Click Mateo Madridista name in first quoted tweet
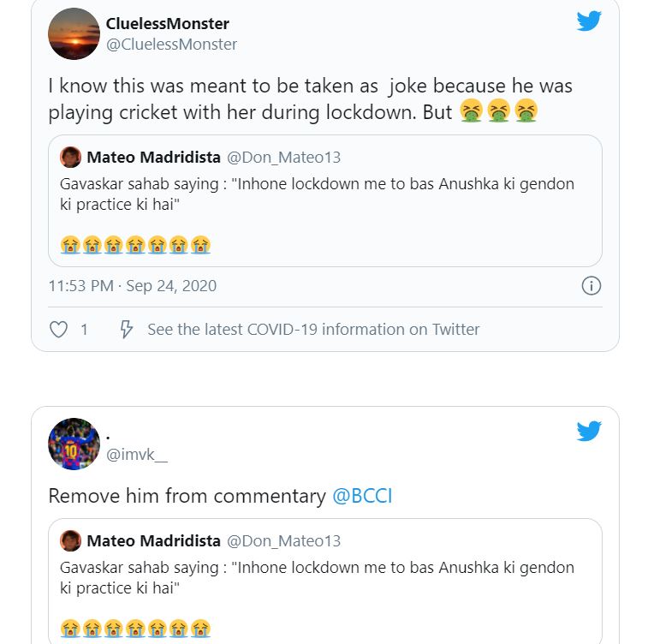The height and width of the screenshot is (644, 648). 152,158
